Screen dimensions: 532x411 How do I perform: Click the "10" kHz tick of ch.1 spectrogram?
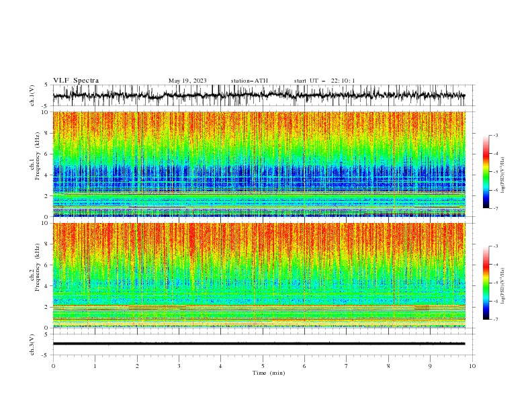point(46,112)
